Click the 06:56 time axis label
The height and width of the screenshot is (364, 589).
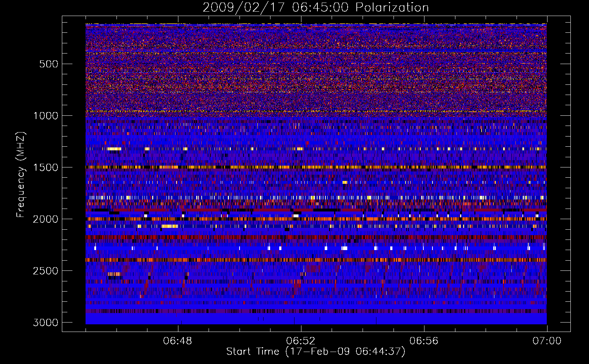coord(424,341)
